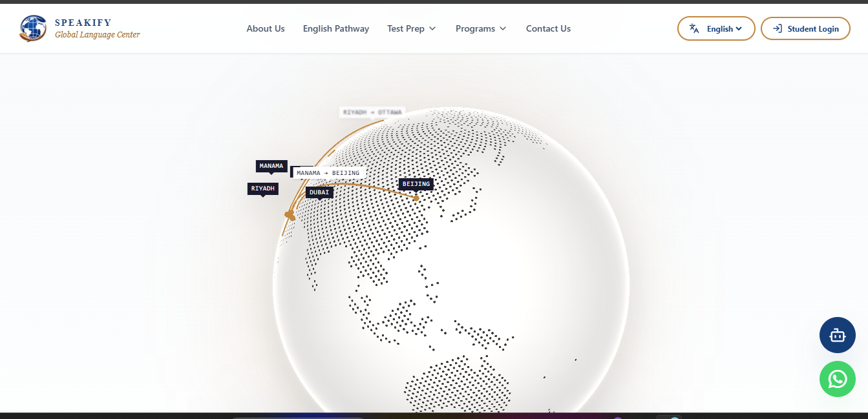Select the BEIJING label on the globe
The width and height of the screenshot is (868, 419).
tap(416, 184)
